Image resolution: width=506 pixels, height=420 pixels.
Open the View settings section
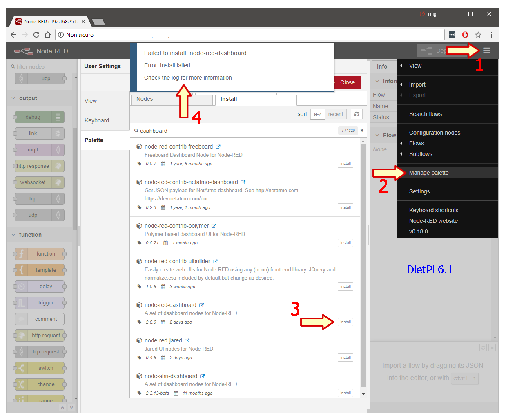point(105,101)
